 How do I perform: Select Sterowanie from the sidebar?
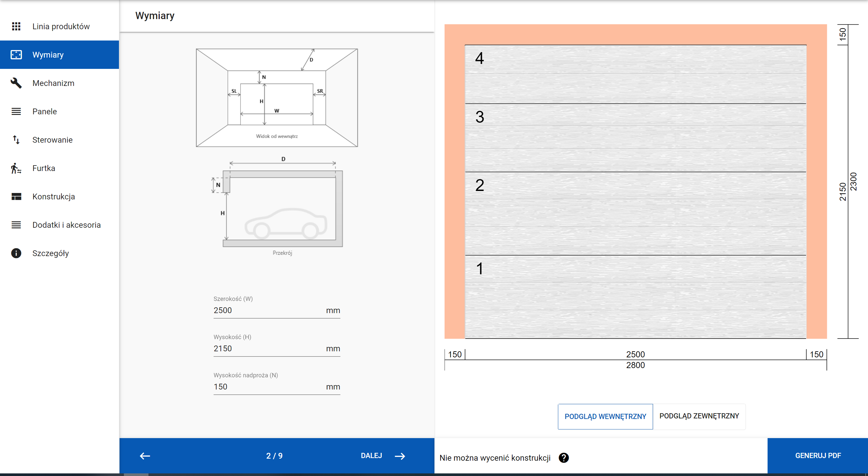pos(53,139)
